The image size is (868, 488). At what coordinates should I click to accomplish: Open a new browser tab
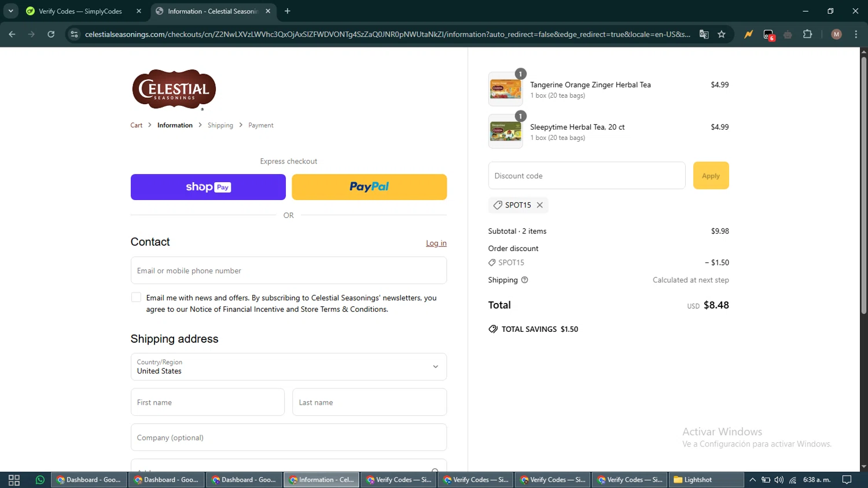(288, 11)
